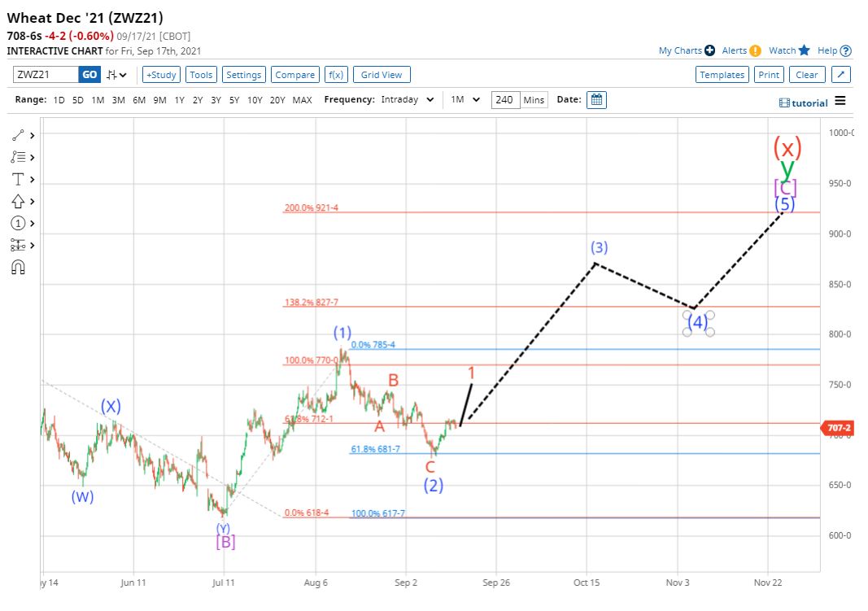Click the 61.8% 681-7 retracement label
The image size is (868, 611).
coord(375,449)
